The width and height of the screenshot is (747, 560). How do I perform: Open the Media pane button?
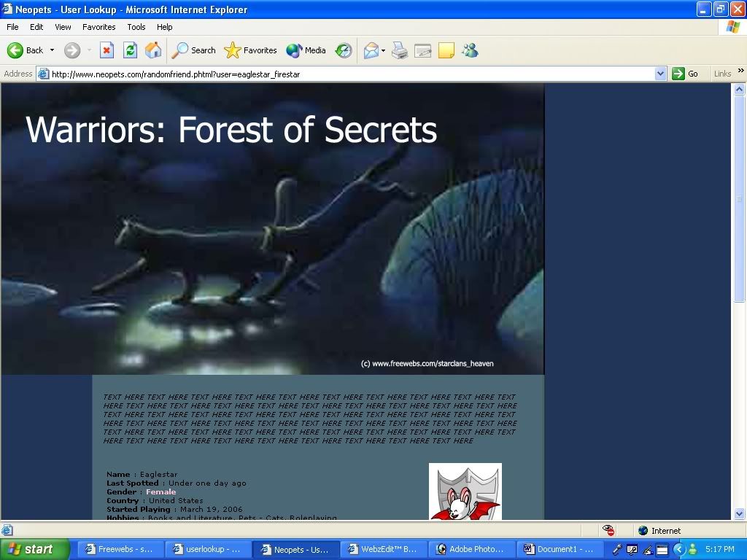point(306,50)
